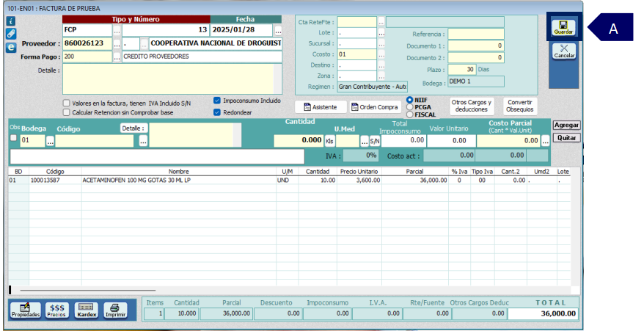Click the Regimen Gran Contribuyente field
This screenshot has height=331, width=644.
[373, 87]
